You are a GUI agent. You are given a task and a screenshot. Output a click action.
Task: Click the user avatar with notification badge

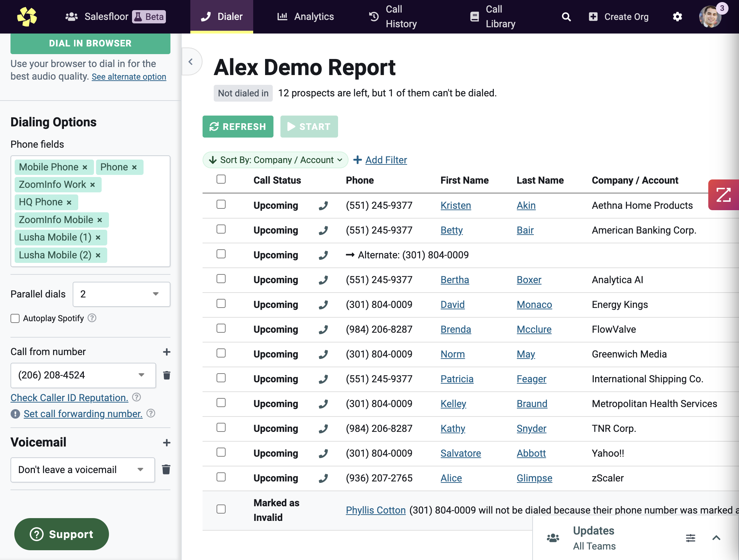[711, 16]
